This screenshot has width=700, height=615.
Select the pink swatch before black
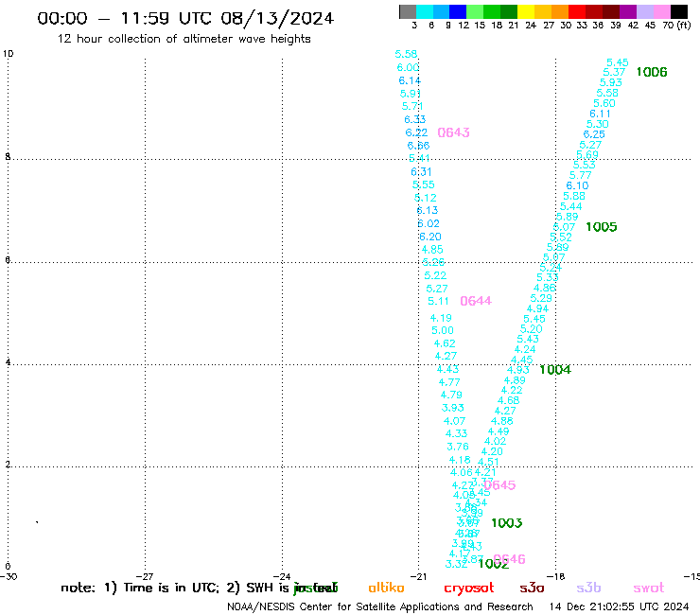[661, 11]
